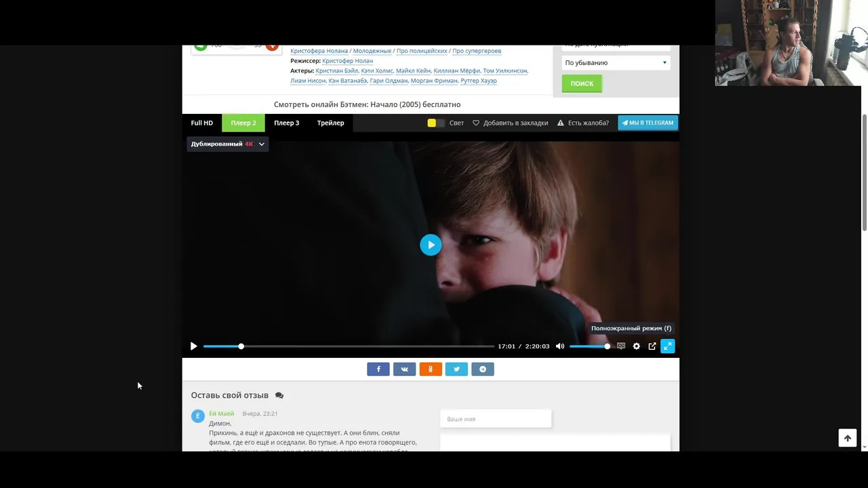Open the Трейлер tab
868x488 pixels.
331,123
